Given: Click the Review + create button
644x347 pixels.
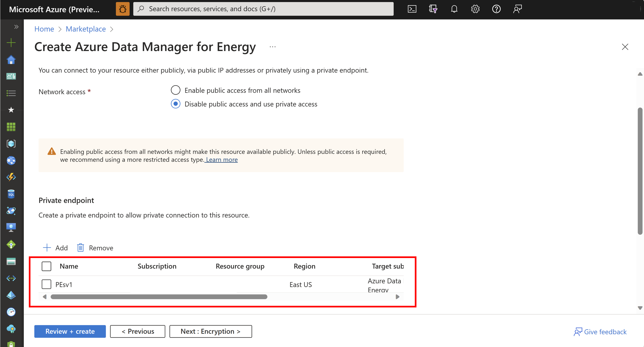Looking at the screenshot, I should pyautogui.click(x=70, y=331).
